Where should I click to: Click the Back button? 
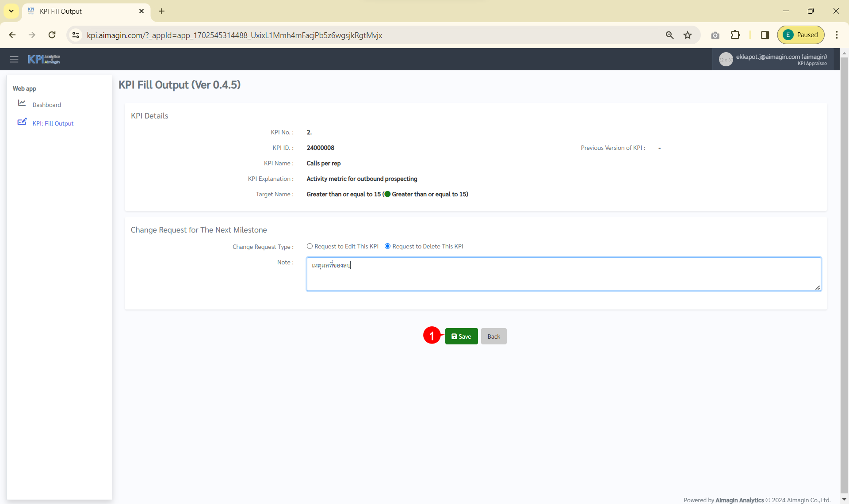[x=493, y=336]
